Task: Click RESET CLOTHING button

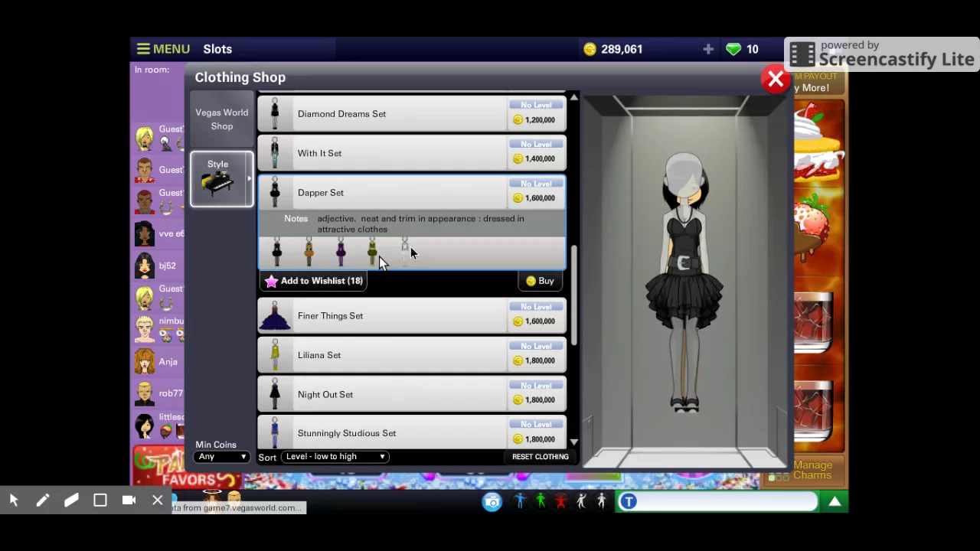Action: click(x=541, y=457)
